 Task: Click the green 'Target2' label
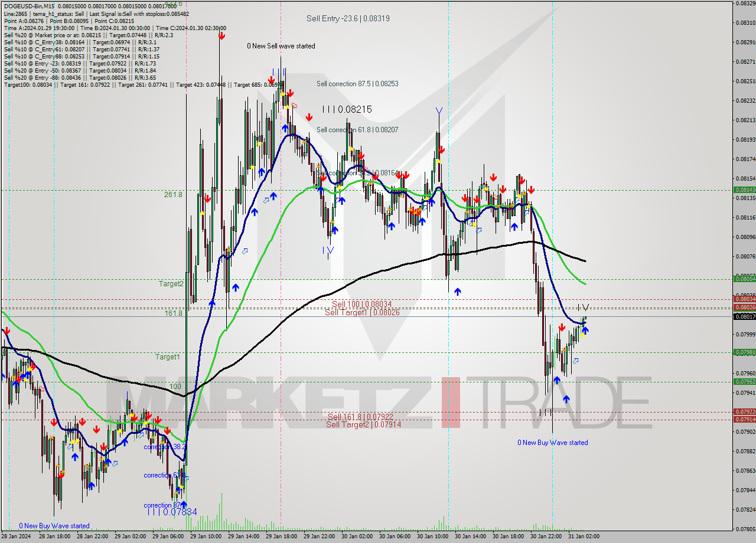171,283
